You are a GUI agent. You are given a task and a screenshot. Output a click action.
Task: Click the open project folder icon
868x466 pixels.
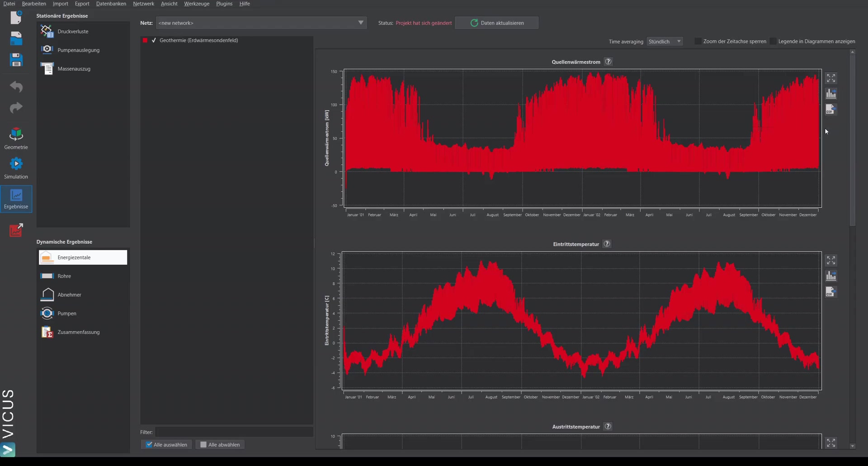pyautogui.click(x=16, y=38)
